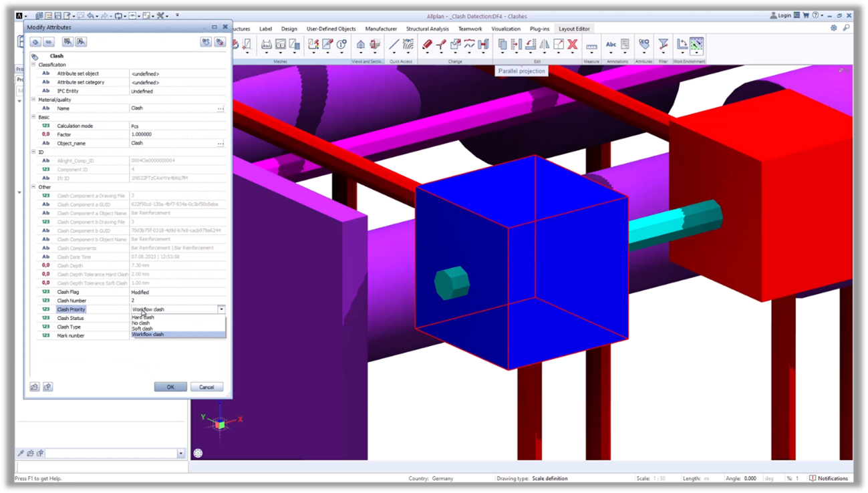This screenshot has height=493, width=868.
Task: Click the Save icon in quick access toolbar
Action: tap(58, 15)
